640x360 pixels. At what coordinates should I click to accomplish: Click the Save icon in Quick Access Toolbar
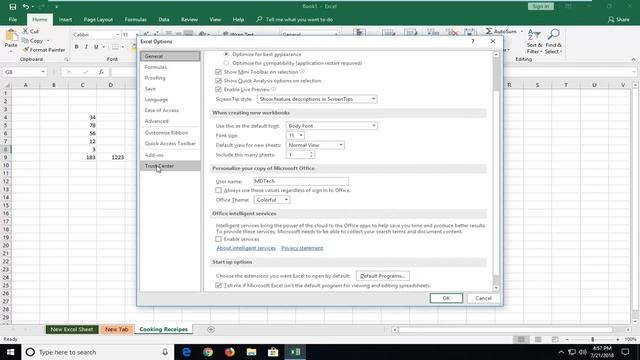tap(13, 7)
